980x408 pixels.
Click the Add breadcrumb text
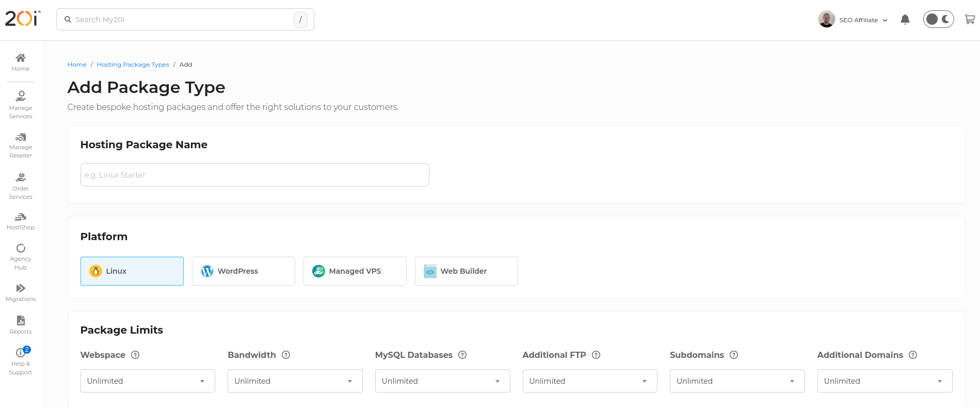[186, 65]
